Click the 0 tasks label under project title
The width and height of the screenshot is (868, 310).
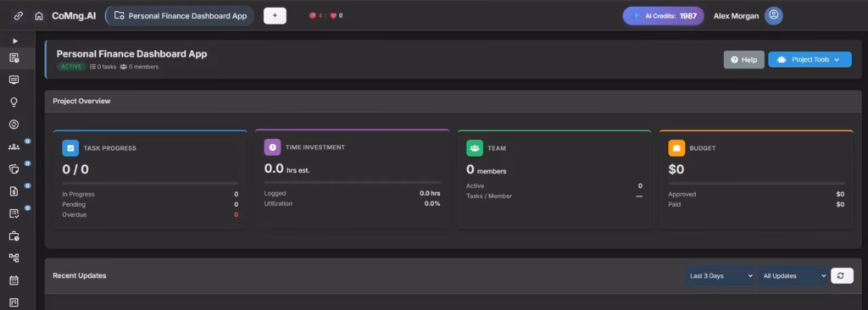pos(103,66)
